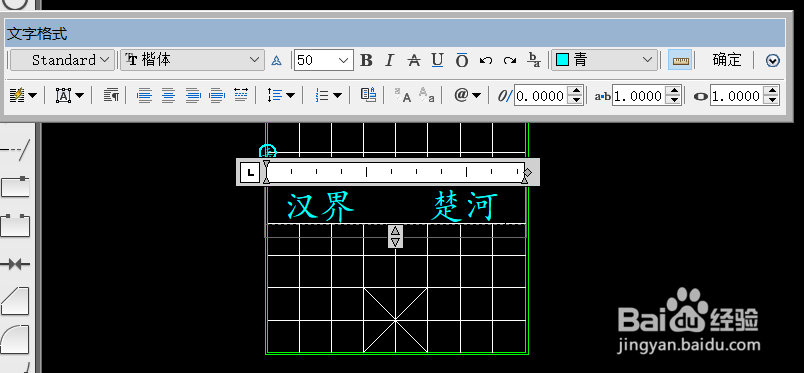
Task: Align text right
Action: pyautogui.click(x=193, y=95)
